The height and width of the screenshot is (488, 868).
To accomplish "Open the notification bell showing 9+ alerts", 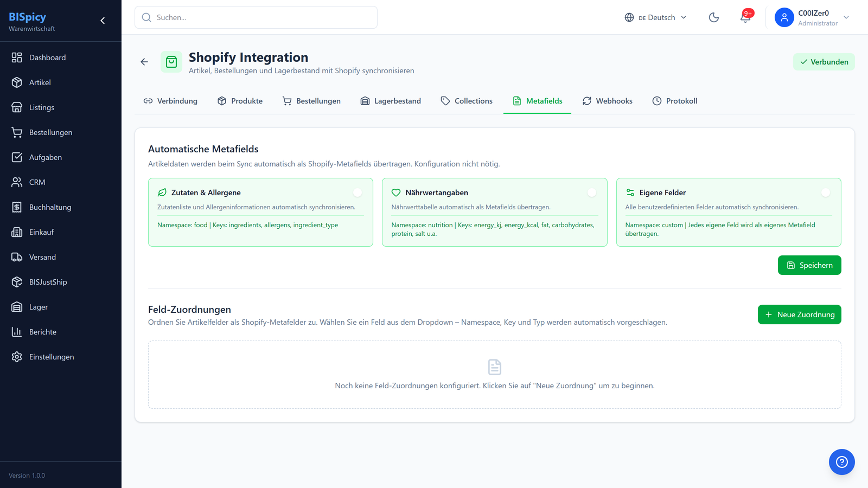I will click(x=745, y=17).
